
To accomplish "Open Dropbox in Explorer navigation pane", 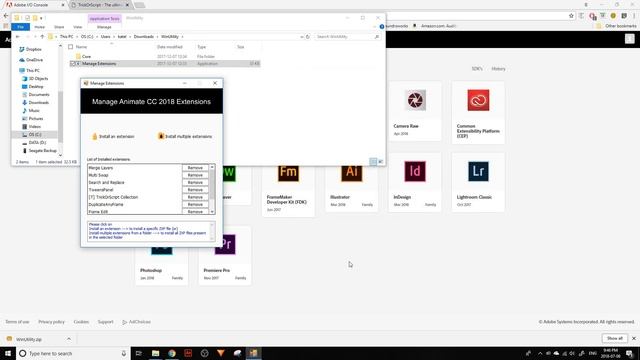I will (x=33, y=49).
